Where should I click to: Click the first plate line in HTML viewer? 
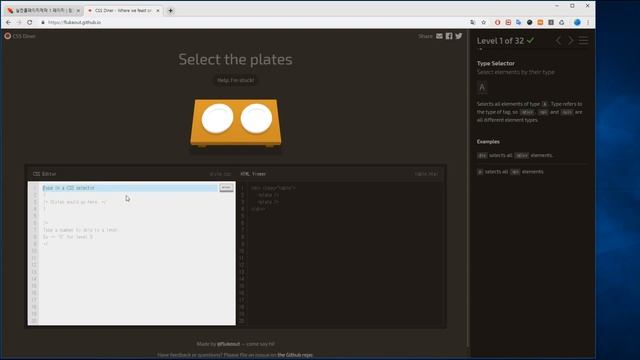click(x=269, y=195)
